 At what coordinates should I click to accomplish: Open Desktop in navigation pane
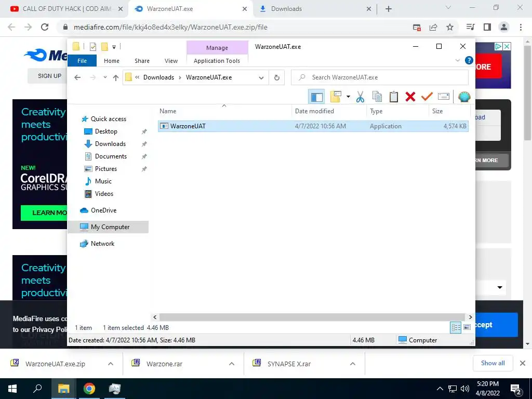tap(106, 131)
